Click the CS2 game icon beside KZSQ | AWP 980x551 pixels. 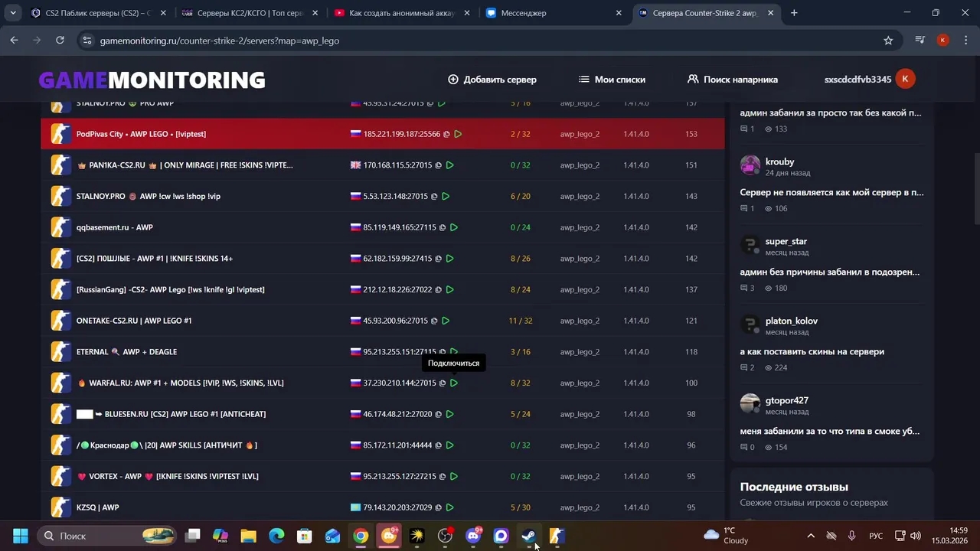61,507
